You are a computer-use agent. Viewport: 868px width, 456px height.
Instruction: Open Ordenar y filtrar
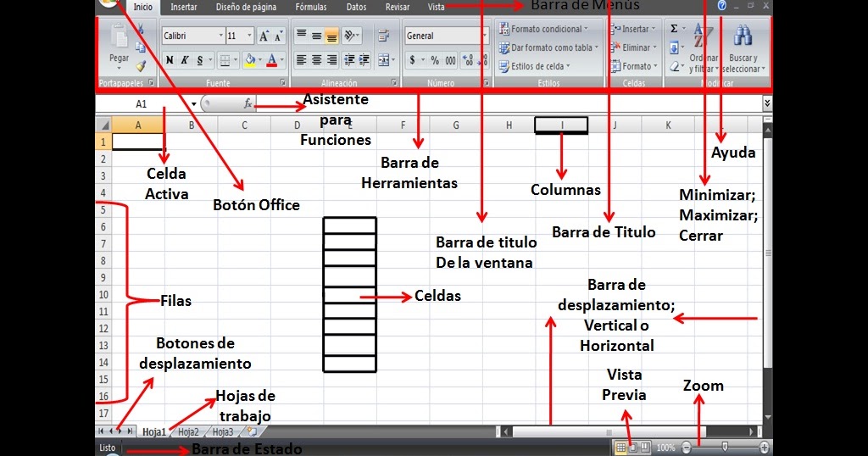pos(703,48)
